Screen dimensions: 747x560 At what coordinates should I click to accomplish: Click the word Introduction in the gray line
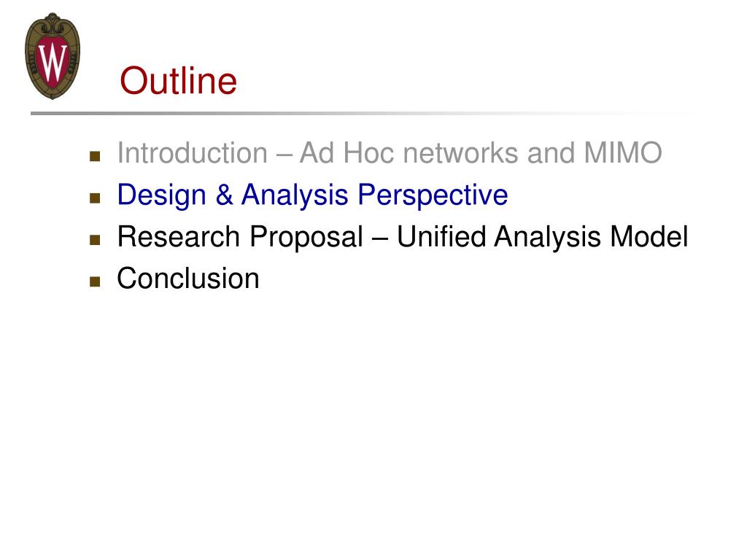pos(193,153)
